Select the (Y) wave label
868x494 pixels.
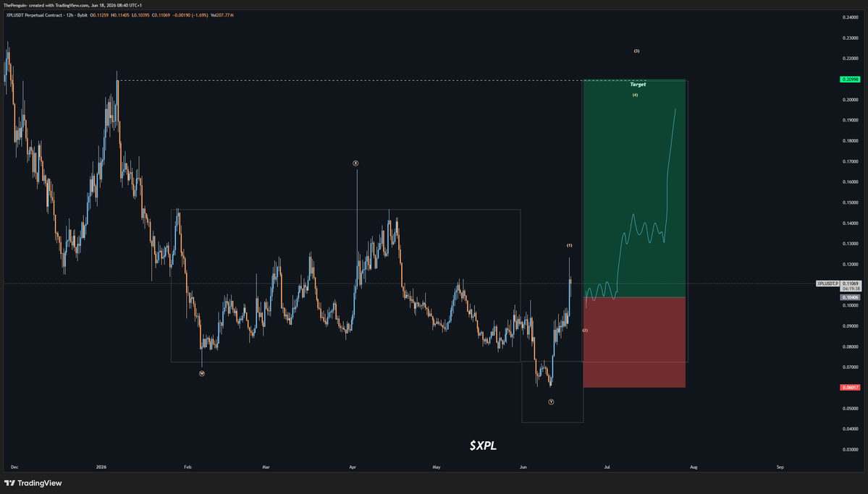551,402
